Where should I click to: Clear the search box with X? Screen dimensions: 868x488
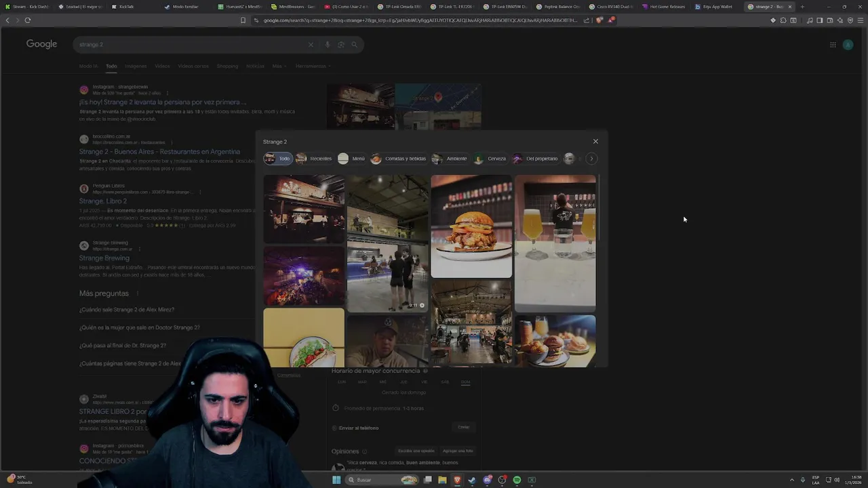[x=311, y=45]
